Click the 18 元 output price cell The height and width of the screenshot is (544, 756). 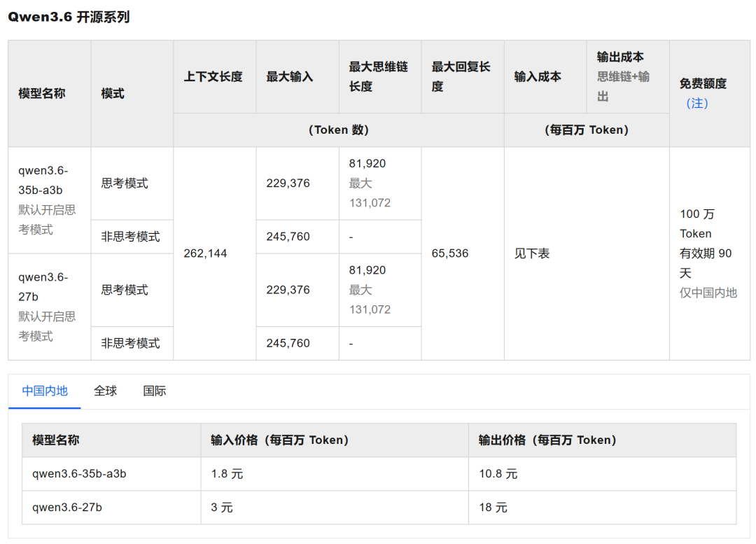pos(493,508)
